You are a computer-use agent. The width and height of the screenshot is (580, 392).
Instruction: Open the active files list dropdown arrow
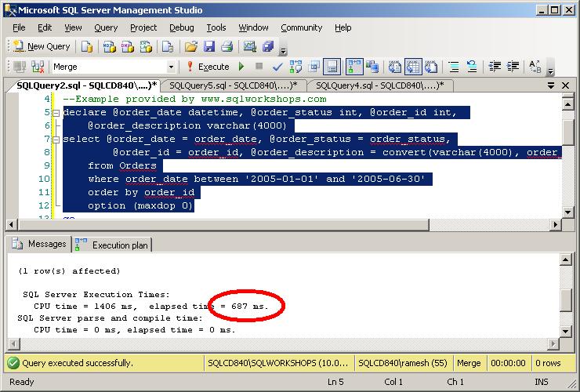tap(551, 85)
